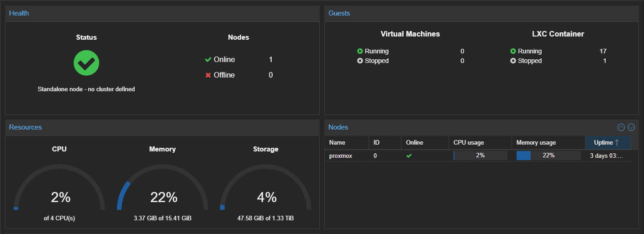Click Virtual Machines 'Stopped' label

pyautogui.click(x=377, y=61)
